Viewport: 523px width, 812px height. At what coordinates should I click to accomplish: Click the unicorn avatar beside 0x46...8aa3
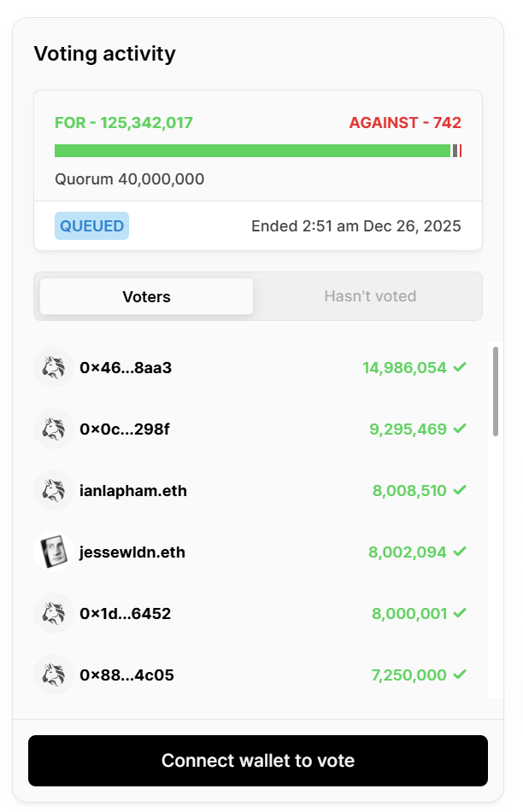tap(53, 367)
